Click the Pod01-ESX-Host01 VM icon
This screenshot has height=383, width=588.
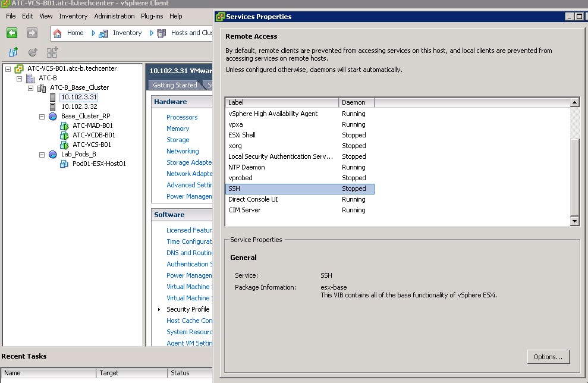(x=65, y=164)
